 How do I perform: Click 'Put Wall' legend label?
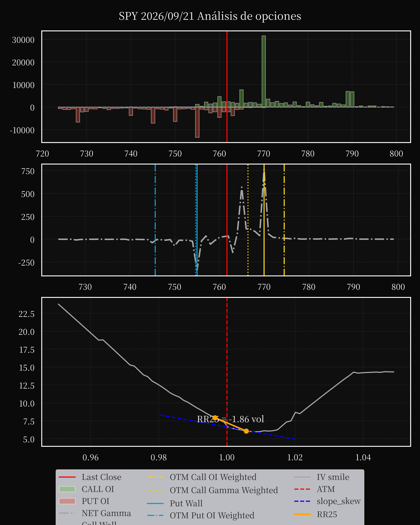pyautogui.click(x=186, y=503)
